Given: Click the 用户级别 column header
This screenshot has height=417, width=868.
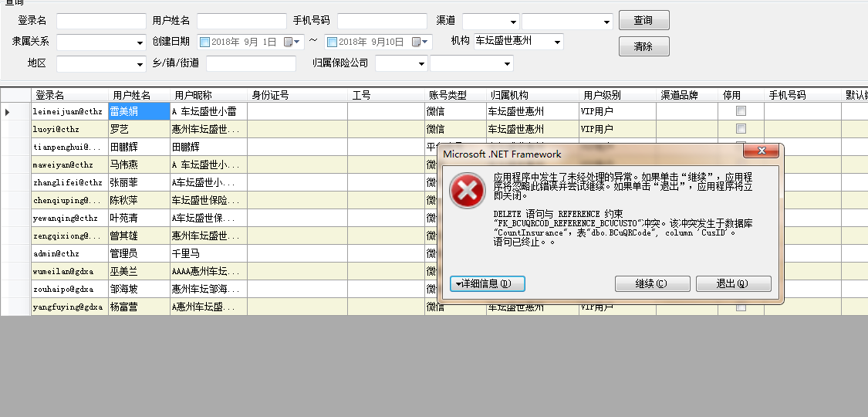Looking at the screenshot, I should tap(617, 95).
